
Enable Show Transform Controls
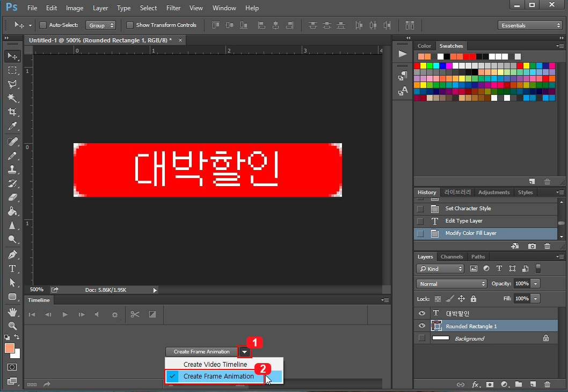click(129, 25)
